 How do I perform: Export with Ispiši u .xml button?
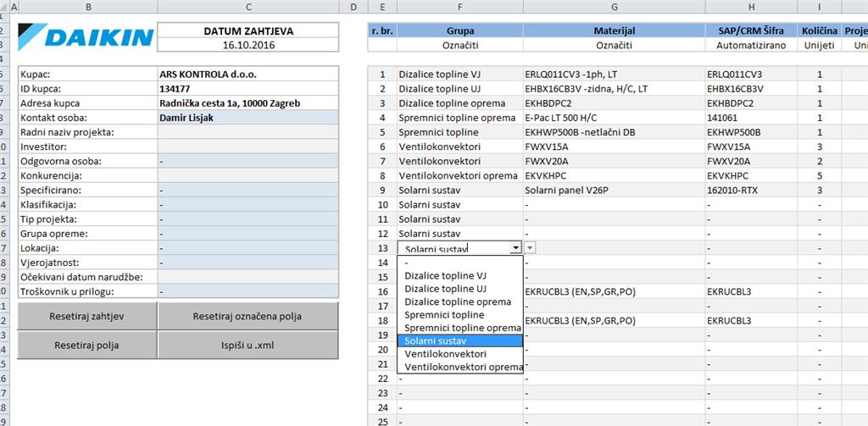pos(248,346)
